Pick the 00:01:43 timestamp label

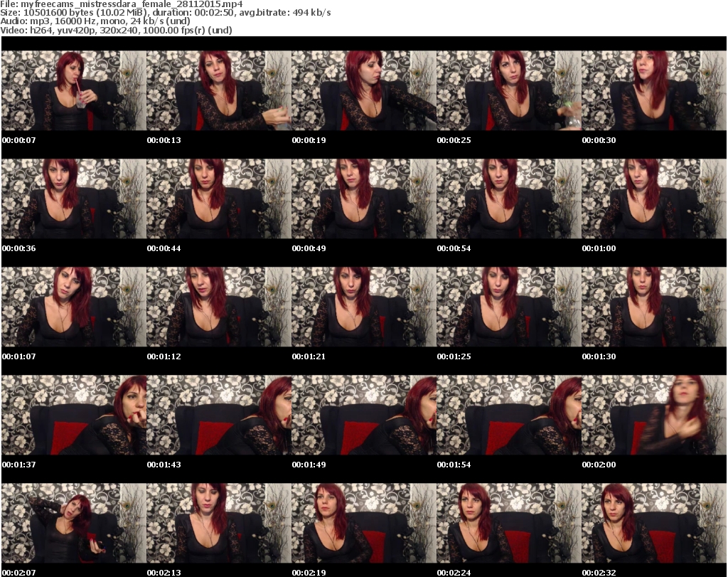point(164,465)
